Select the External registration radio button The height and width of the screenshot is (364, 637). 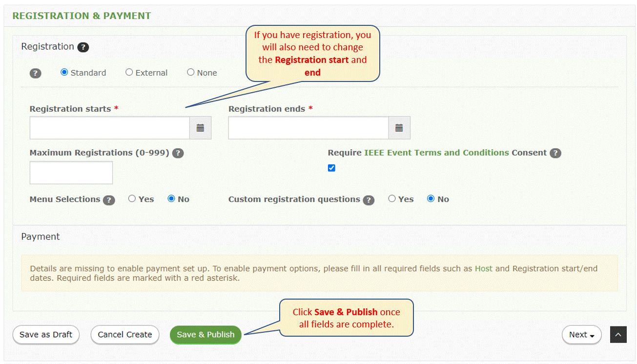129,72
